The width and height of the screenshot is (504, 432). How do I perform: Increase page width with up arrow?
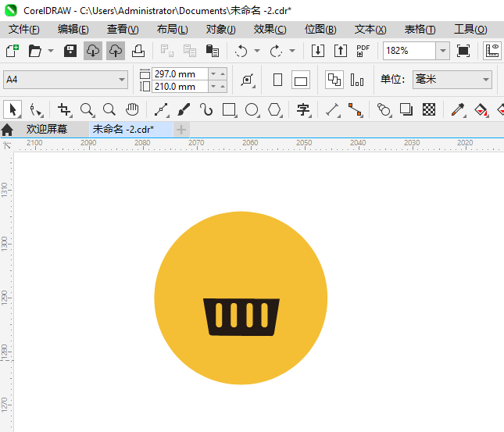pos(223,74)
